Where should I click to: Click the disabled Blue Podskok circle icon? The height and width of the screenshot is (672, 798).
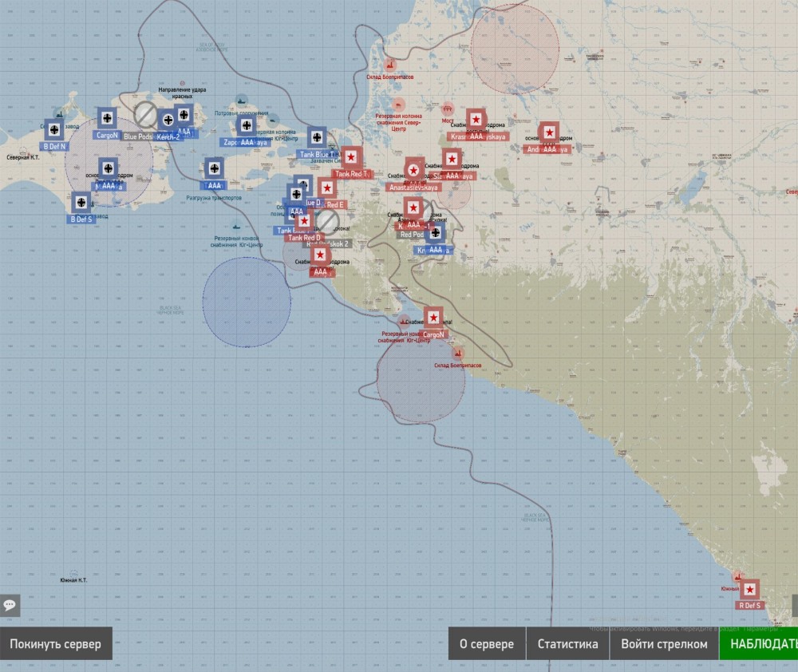[145, 115]
